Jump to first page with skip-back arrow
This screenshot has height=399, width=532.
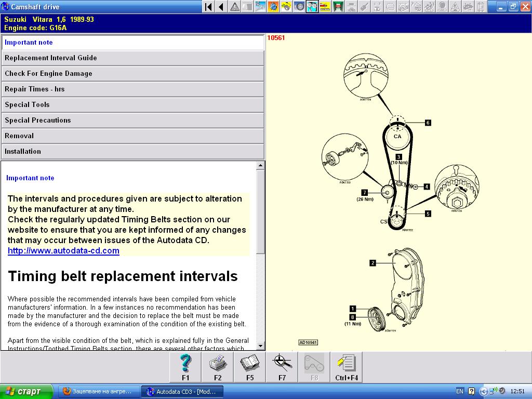[208, 7]
